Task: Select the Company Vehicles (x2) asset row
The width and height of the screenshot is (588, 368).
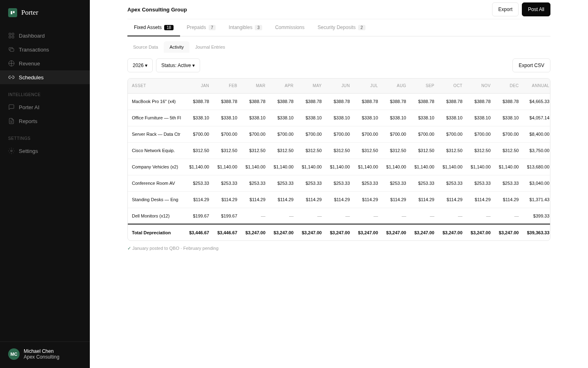Action: point(155,167)
